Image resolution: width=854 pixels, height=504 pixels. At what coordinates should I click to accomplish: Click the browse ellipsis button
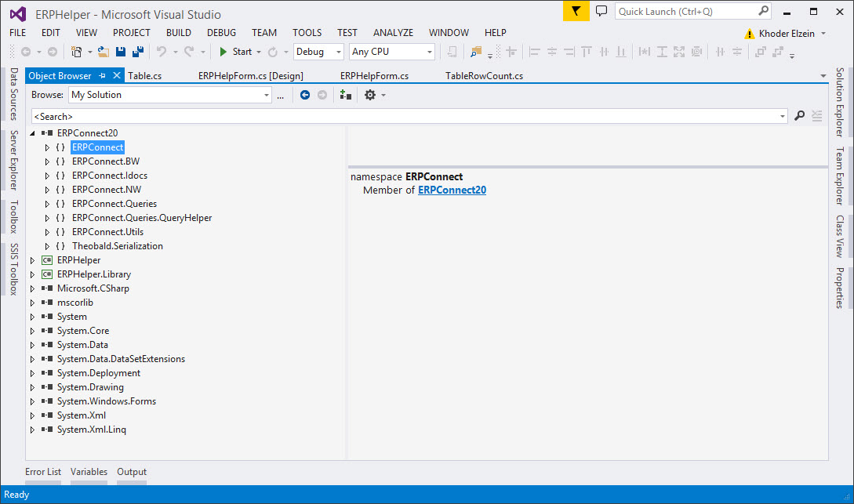[x=281, y=96]
